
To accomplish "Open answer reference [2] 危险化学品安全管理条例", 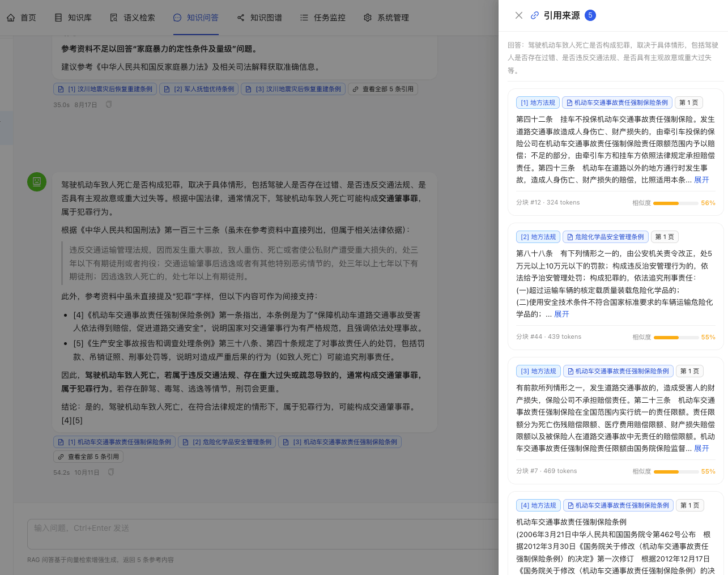I will pyautogui.click(x=227, y=442).
